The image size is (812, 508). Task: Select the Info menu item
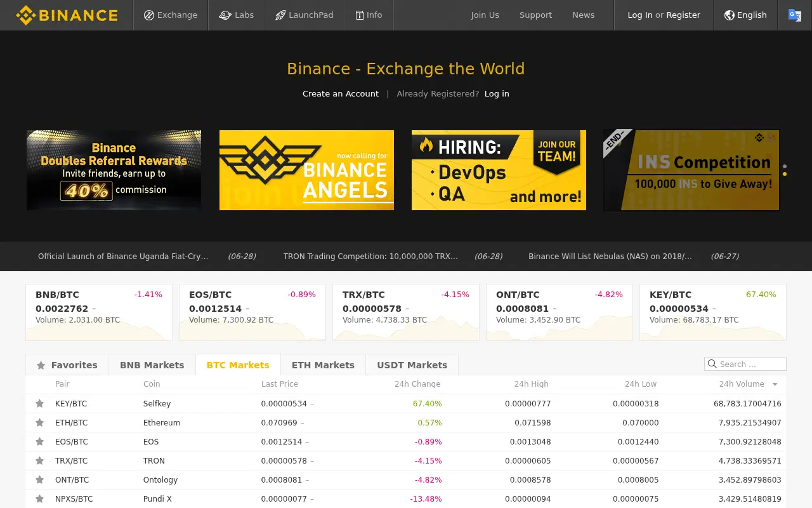[x=369, y=15]
